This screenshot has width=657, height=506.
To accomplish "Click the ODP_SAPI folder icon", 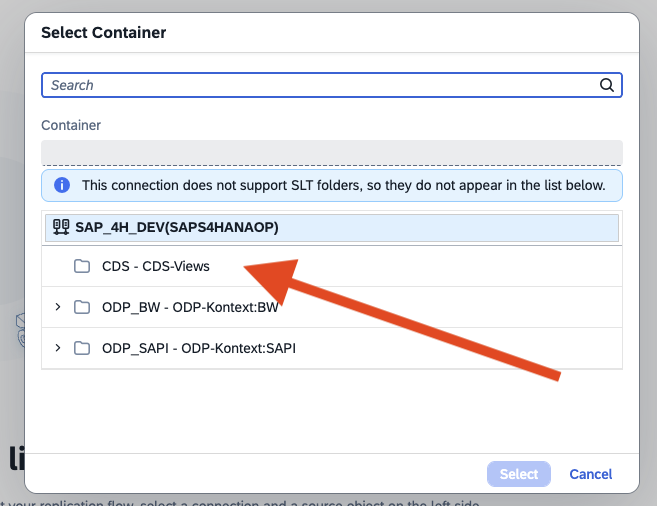I will (x=82, y=348).
